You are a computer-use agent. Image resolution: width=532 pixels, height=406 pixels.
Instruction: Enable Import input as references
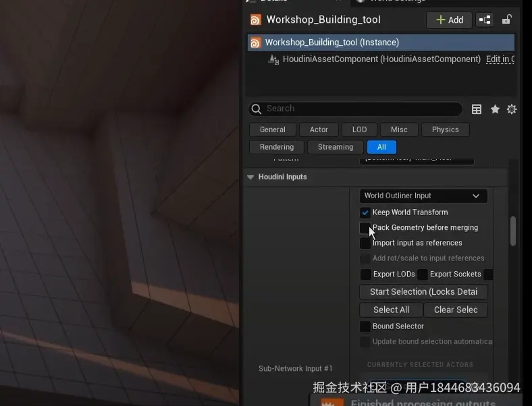point(365,243)
